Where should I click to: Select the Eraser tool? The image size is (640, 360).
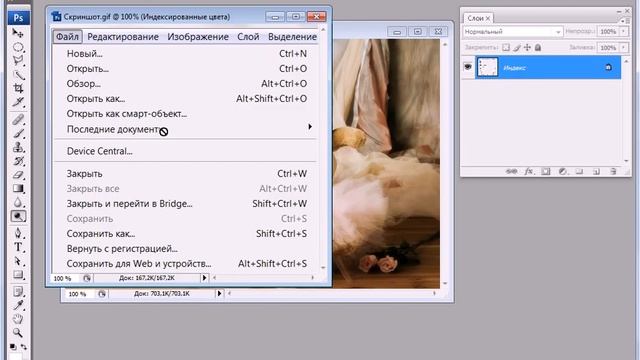tap(18, 175)
